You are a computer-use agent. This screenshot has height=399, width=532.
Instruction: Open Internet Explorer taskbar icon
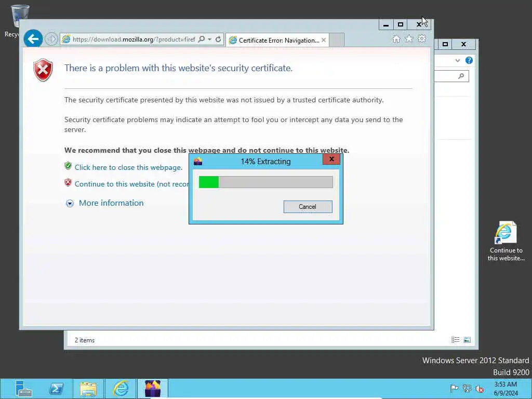click(x=121, y=389)
